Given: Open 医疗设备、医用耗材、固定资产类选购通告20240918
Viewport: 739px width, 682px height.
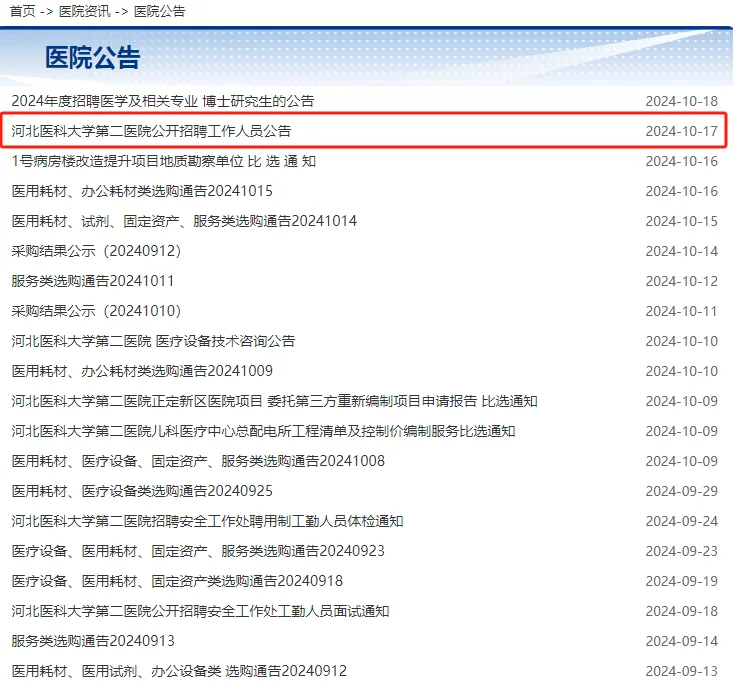Looking at the screenshot, I should pyautogui.click(x=177, y=581).
